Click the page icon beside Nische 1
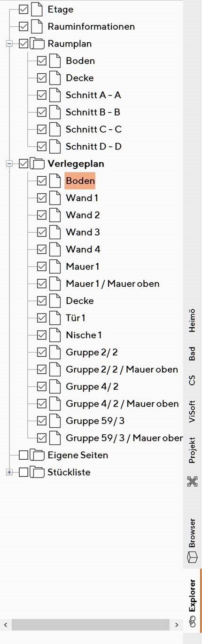The width and height of the screenshot is (202, 644). [x=55, y=335]
